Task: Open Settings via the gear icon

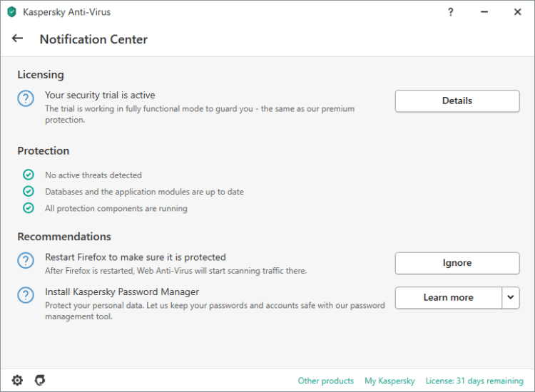Action: (17, 380)
